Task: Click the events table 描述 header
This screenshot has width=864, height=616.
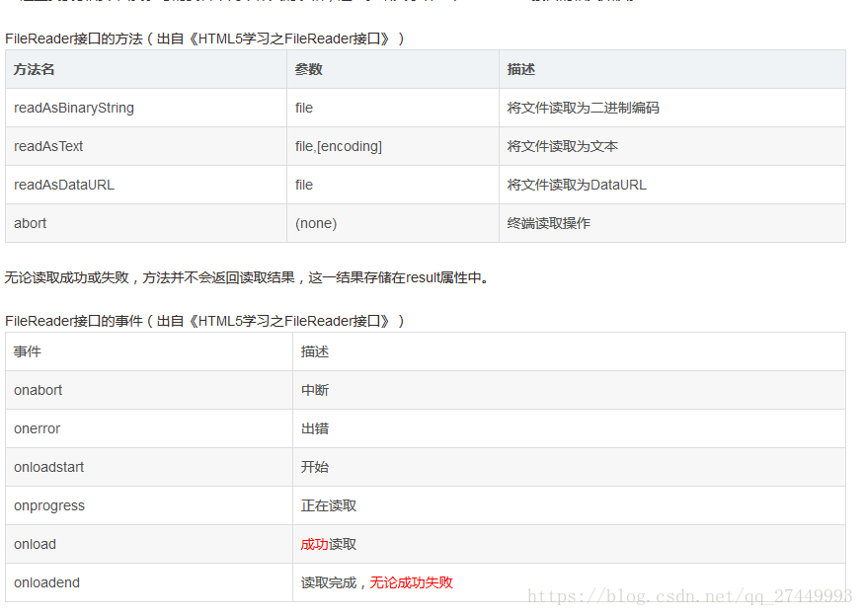Action: pos(569,351)
